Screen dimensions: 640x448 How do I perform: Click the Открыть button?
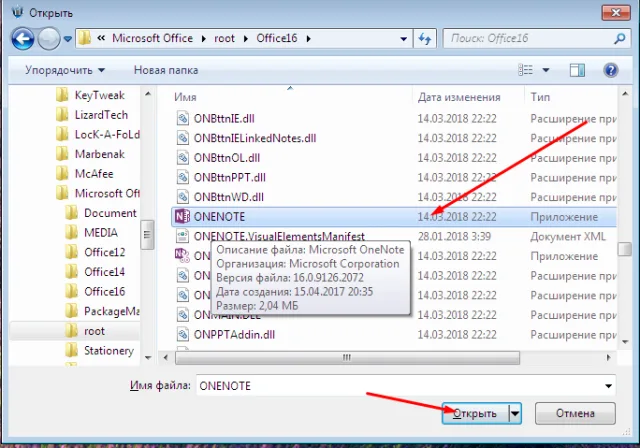[476, 413]
